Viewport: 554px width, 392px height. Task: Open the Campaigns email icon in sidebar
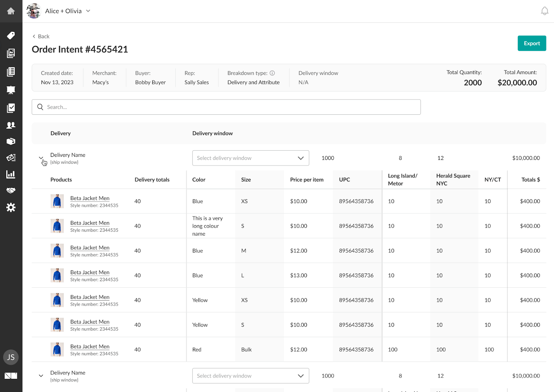pos(11,158)
